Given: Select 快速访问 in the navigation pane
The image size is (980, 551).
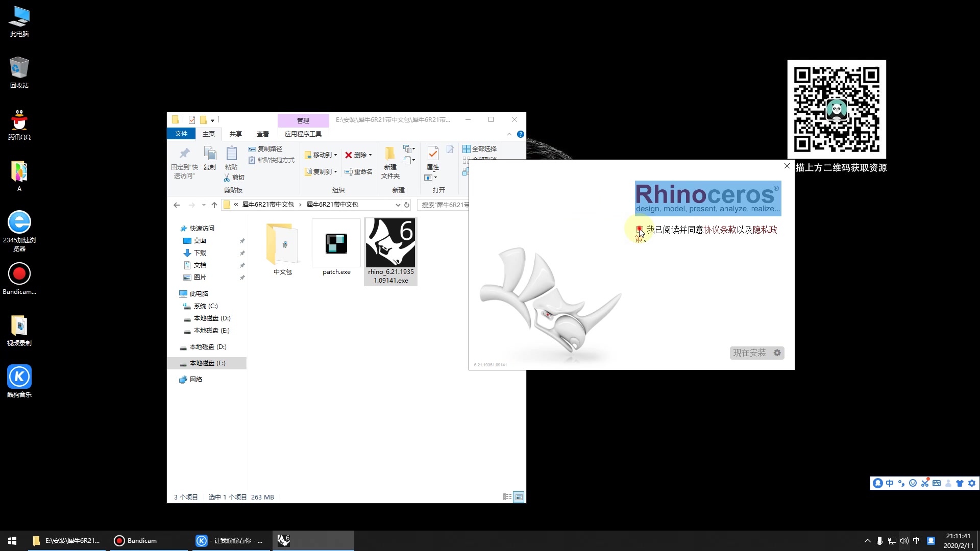Looking at the screenshot, I should coord(198,228).
